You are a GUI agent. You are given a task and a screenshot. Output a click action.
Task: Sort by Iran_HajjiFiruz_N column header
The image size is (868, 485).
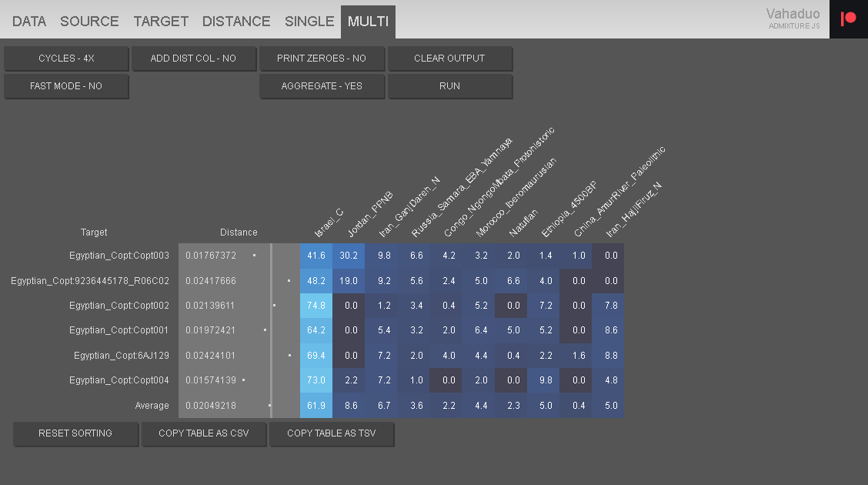pos(633,210)
